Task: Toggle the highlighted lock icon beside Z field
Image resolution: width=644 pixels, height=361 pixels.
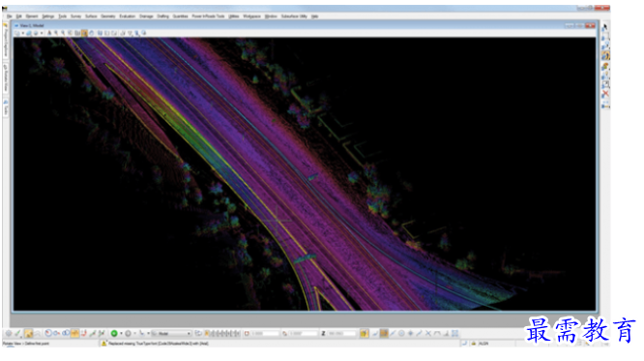Action: 364,334
